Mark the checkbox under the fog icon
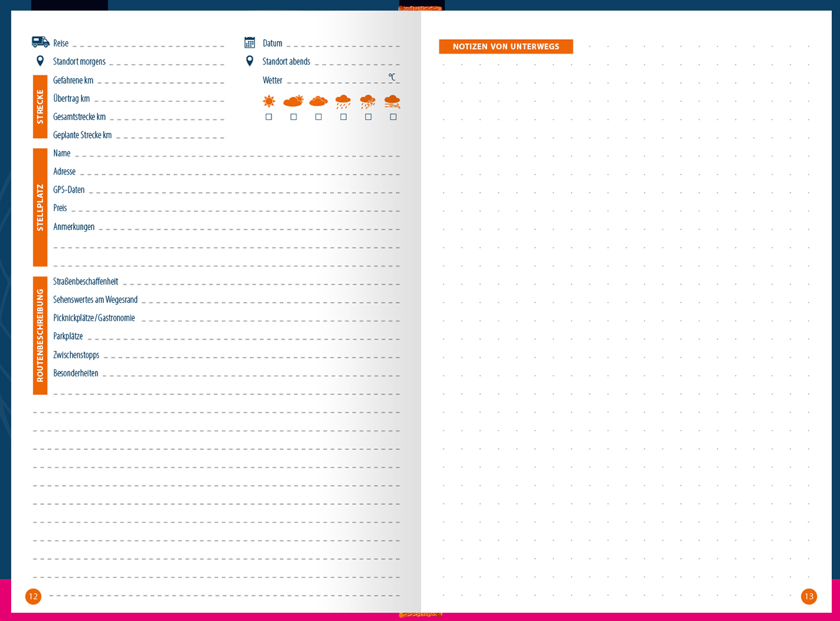840x621 pixels. coord(393,117)
